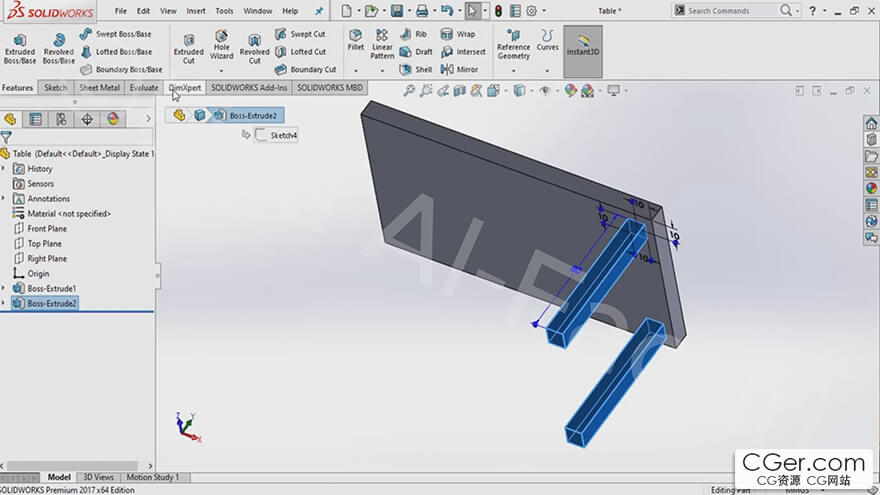Select the Revolved Boss/Base tool

[x=58, y=49]
